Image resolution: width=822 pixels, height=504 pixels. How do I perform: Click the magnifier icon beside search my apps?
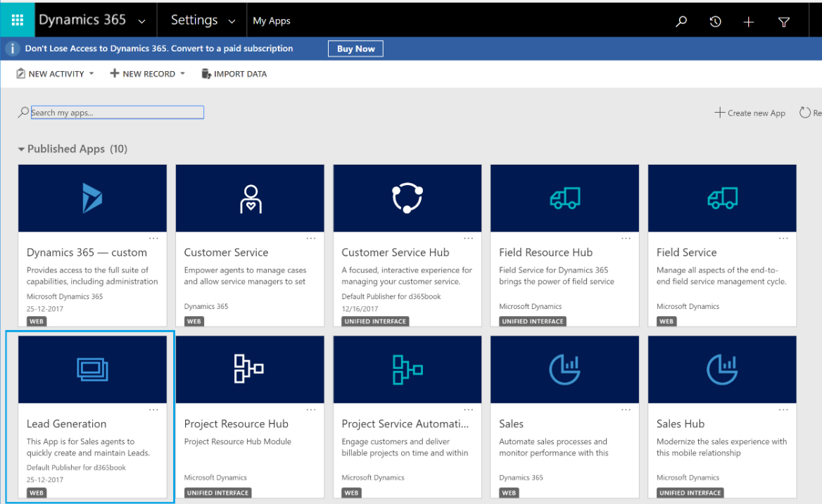[x=23, y=112]
